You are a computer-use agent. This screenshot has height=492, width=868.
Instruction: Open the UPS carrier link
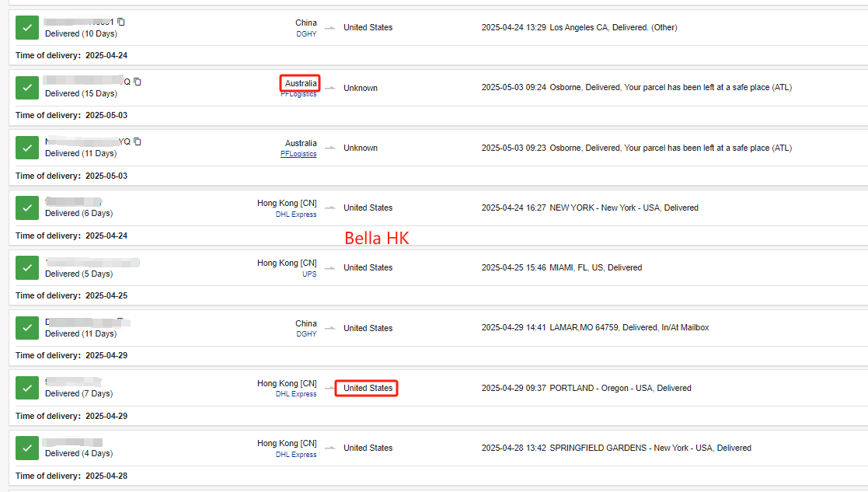point(309,274)
